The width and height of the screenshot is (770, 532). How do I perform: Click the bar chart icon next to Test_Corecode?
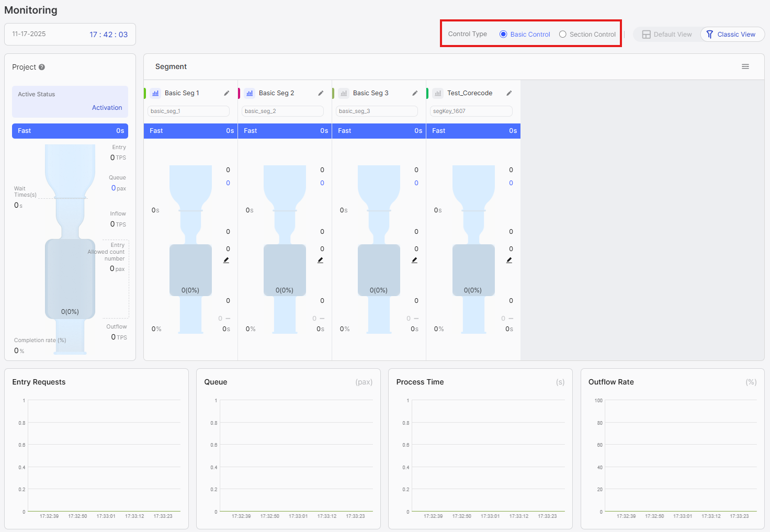438,93
